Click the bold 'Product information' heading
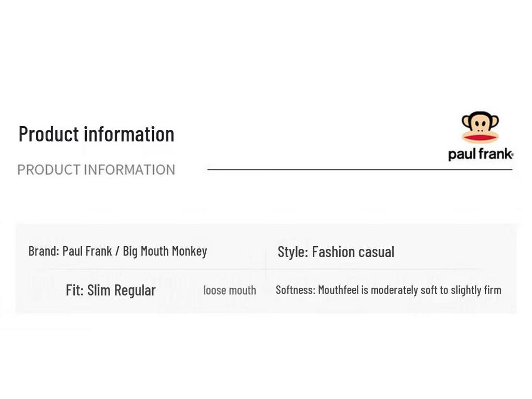Image resolution: width=532 pixels, height=399 pixels. tap(96, 134)
